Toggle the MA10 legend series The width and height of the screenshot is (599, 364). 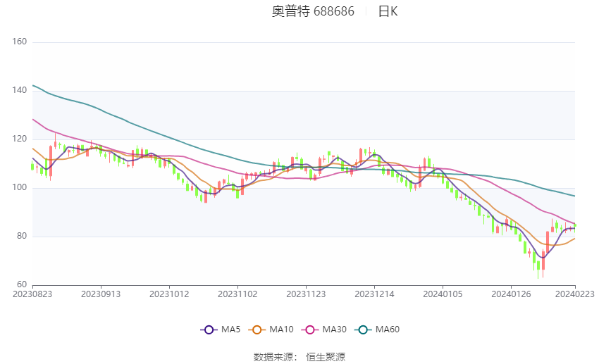point(271,330)
